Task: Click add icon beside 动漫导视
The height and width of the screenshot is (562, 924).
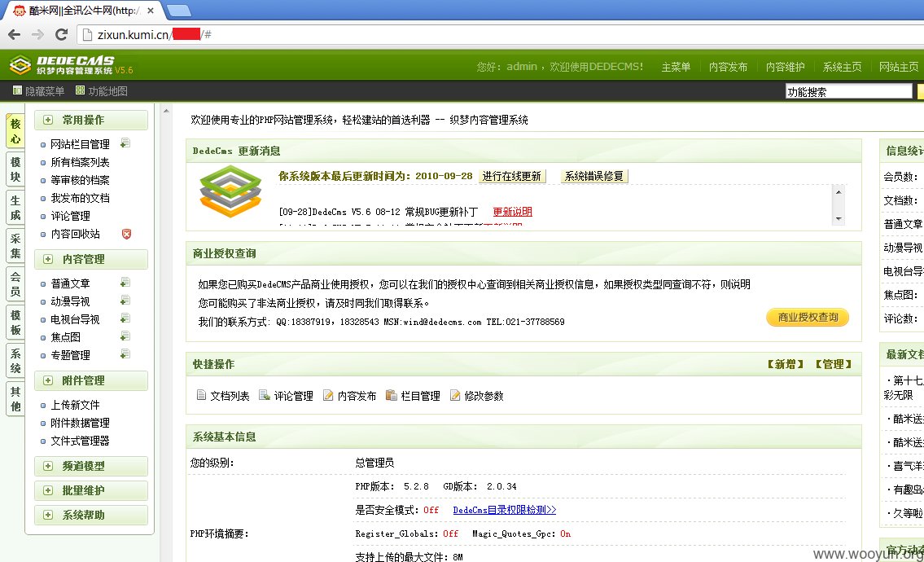Action: coord(125,301)
